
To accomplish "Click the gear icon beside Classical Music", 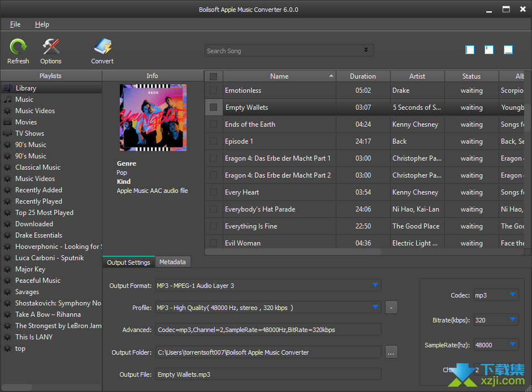I will tap(7, 167).
